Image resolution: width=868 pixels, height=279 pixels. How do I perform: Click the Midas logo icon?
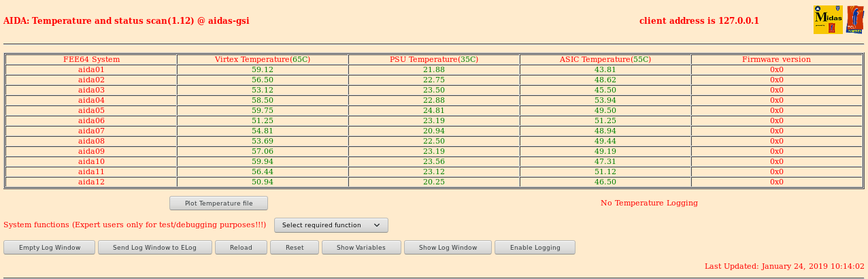point(828,20)
